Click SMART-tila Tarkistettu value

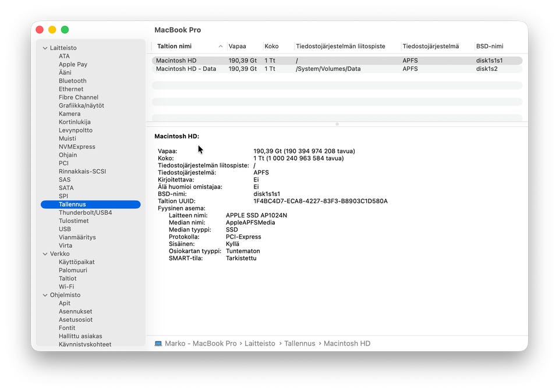241,258
